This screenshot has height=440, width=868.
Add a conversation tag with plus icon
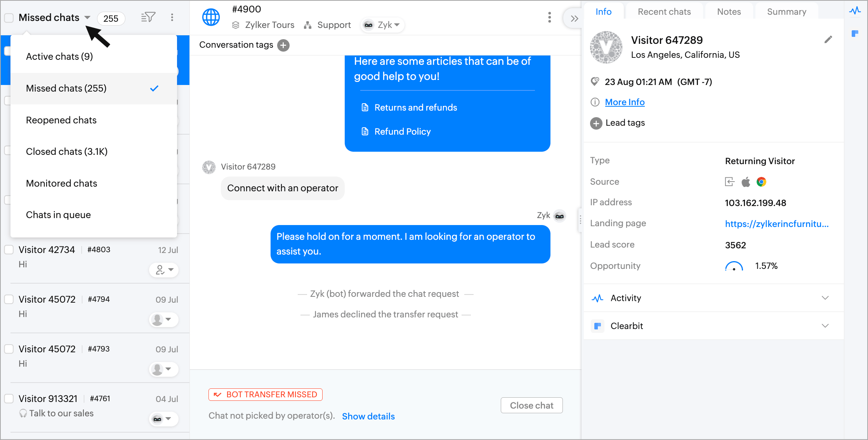pyautogui.click(x=283, y=45)
